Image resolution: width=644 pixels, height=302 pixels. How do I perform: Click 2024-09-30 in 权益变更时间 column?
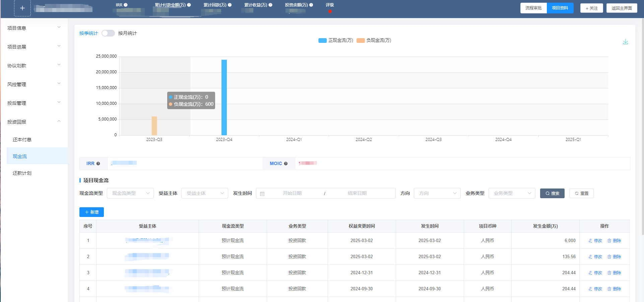tap(362, 289)
